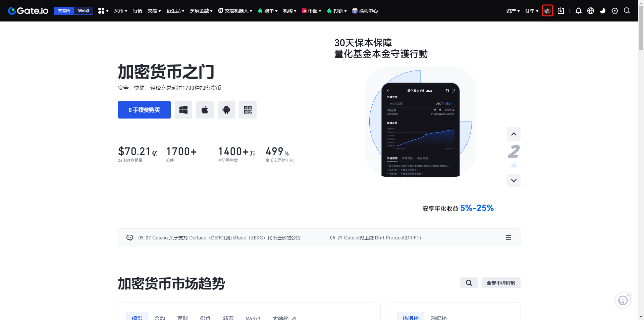Screen dimensions: 644x320
Task: Click the announcement chat bubble icon
Action: point(130,238)
